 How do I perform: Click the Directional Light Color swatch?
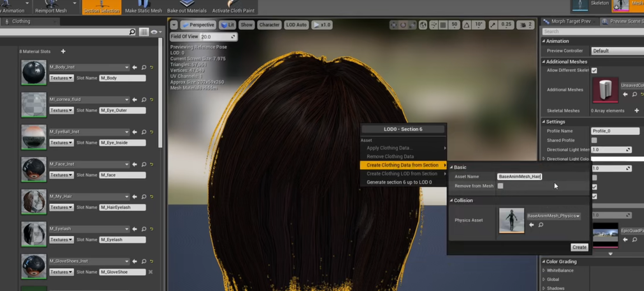click(617, 159)
